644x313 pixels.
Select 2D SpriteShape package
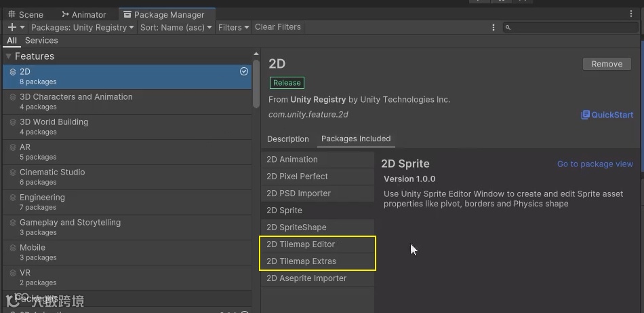(x=317, y=227)
